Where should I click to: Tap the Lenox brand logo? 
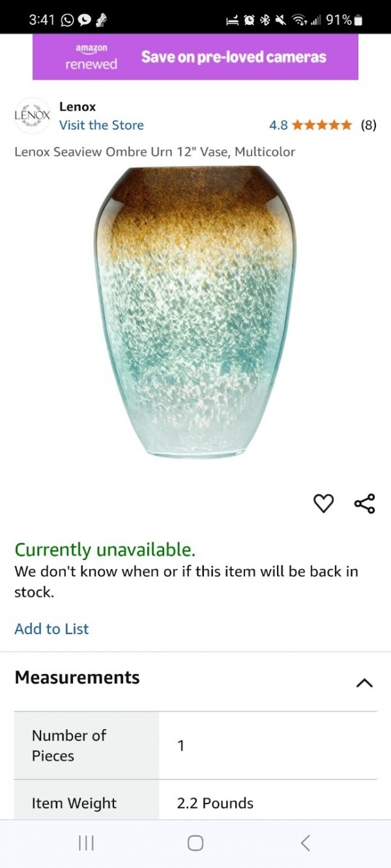[x=32, y=115]
